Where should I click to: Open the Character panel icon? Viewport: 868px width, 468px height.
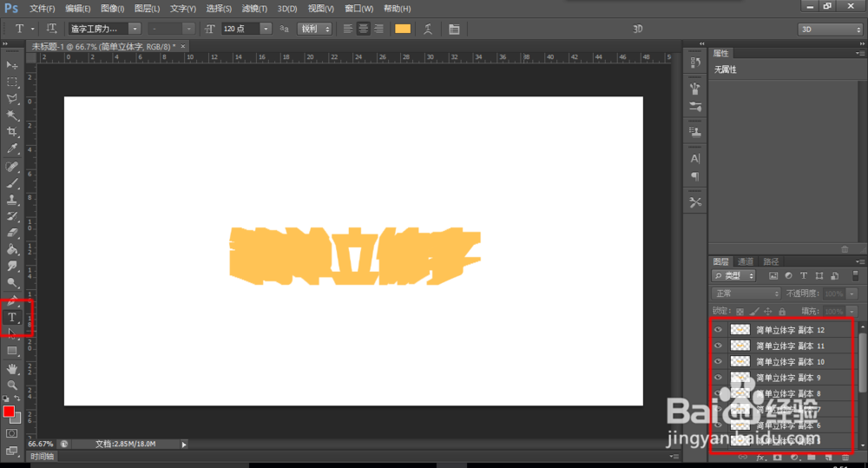coord(695,158)
